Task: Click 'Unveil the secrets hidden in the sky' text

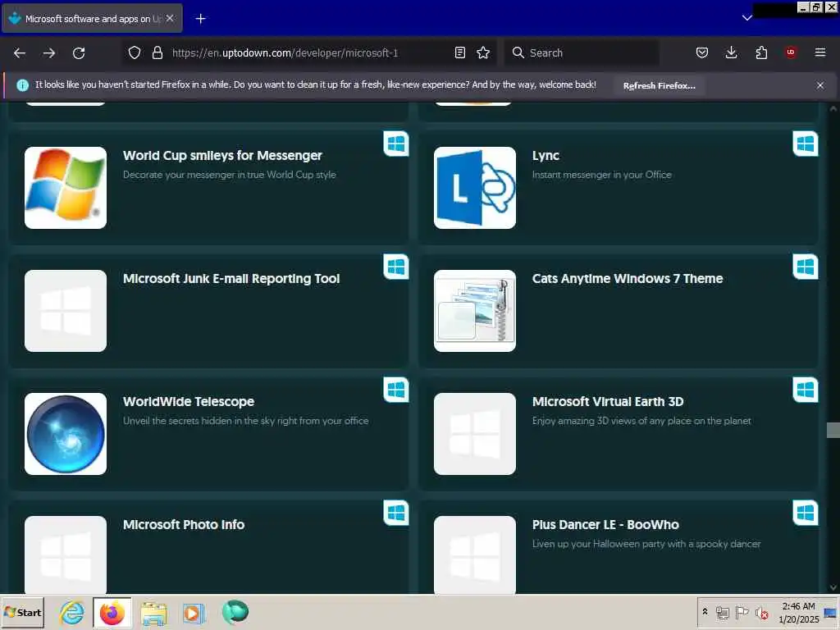Action: [x=245, y=421]
